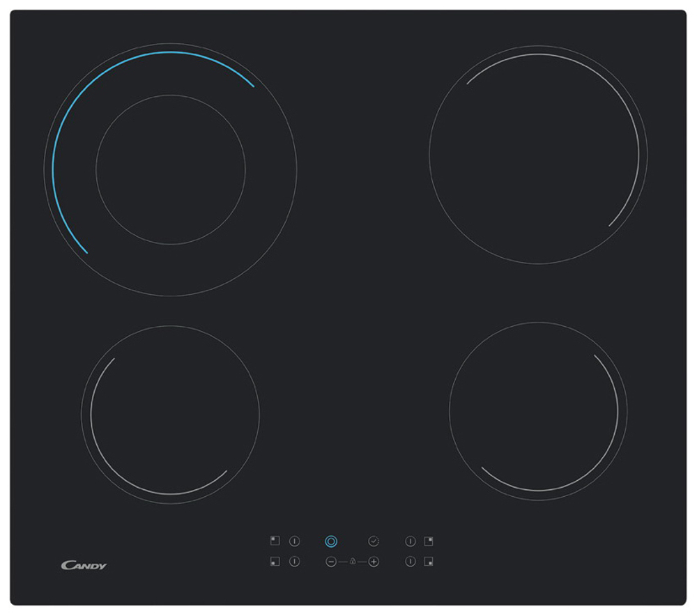Tap the child lock padlock icon

(353, 562)
